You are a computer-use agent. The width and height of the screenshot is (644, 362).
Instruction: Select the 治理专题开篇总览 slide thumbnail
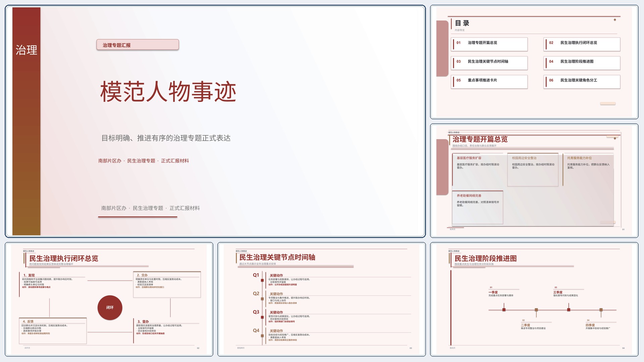(534, 181)
